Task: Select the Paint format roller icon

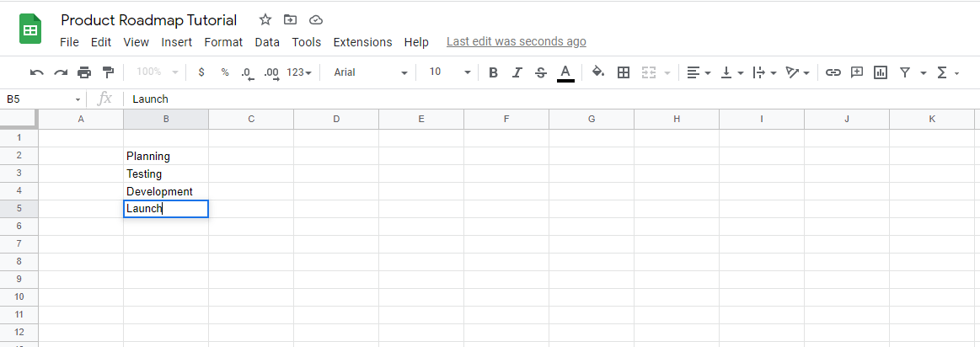Action: point(108,72)
